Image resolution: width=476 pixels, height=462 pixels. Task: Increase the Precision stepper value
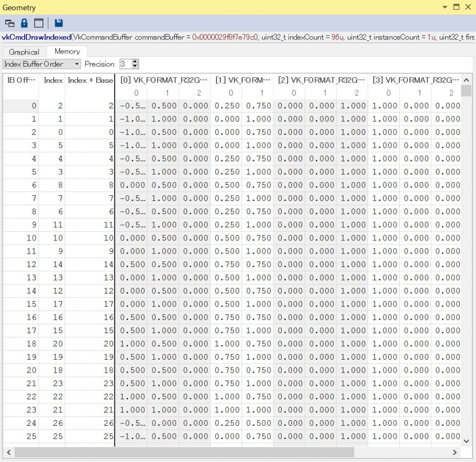[135, 62]
